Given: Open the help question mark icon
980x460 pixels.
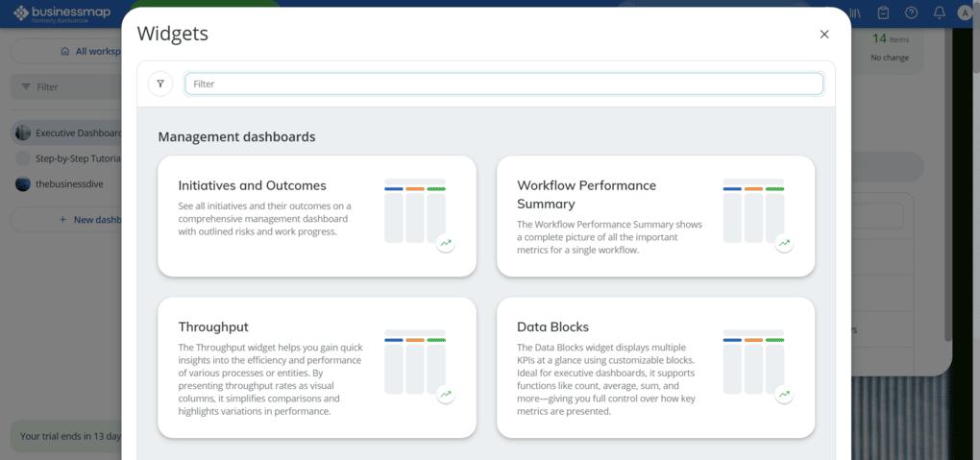Looking at the screenshot, I should tap(911, 12).
